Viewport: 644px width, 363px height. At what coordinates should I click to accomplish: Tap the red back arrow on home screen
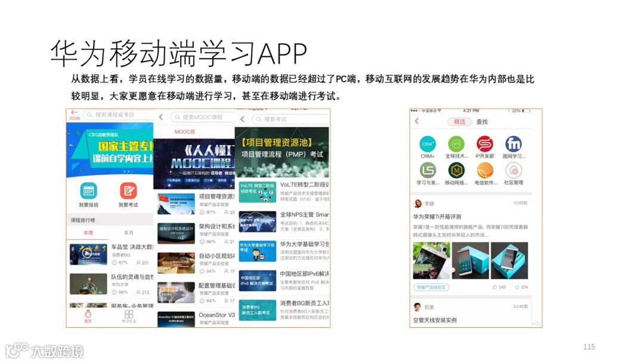point(74,112)
